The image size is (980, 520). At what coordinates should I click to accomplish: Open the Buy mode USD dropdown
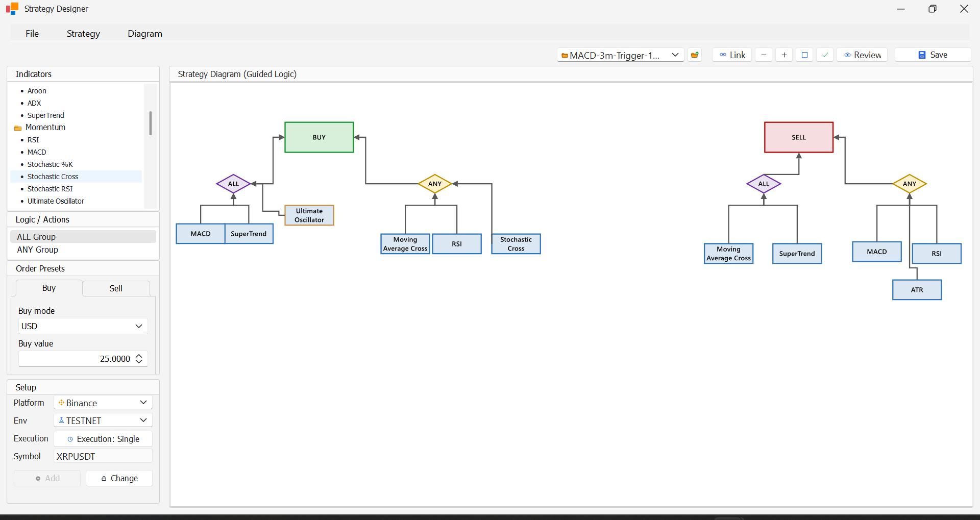click(x=83, y=326)
